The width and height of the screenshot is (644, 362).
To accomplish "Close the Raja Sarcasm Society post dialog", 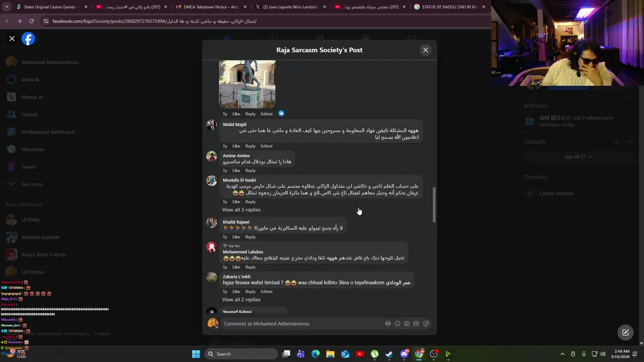I will (x=426, y=50).
